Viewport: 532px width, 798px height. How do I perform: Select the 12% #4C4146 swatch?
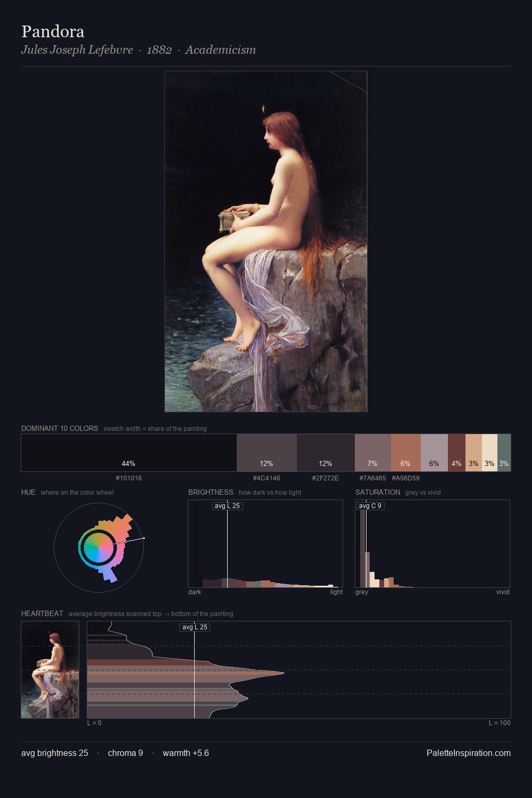click(x=267, y=453)
